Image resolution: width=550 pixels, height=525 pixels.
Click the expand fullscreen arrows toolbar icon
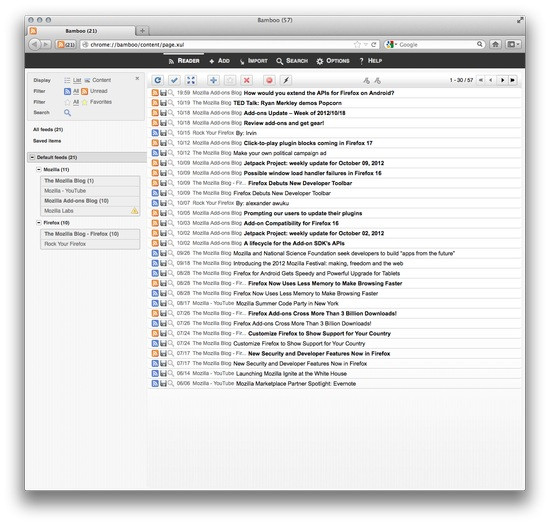pyautogui.click(x=191, y=80)
